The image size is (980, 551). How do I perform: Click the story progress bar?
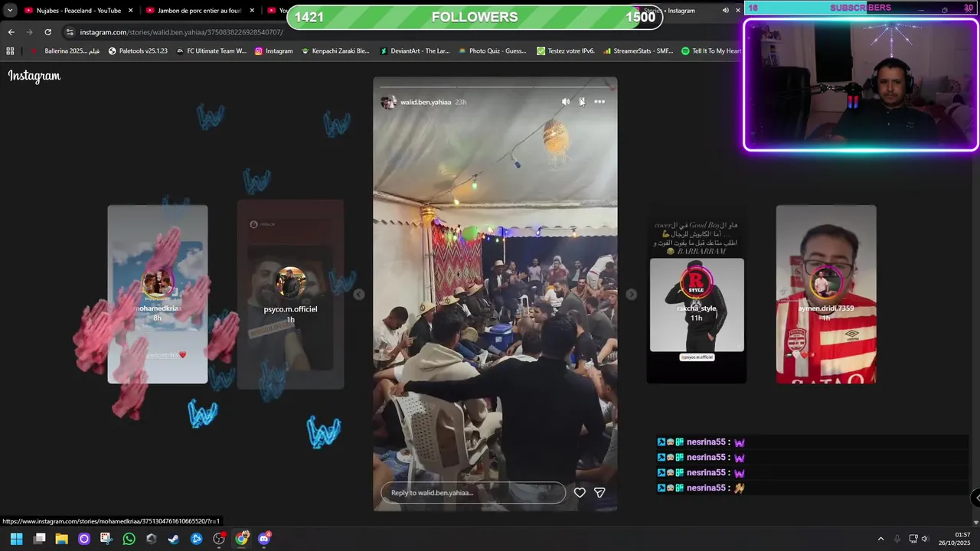coord(495,86)
